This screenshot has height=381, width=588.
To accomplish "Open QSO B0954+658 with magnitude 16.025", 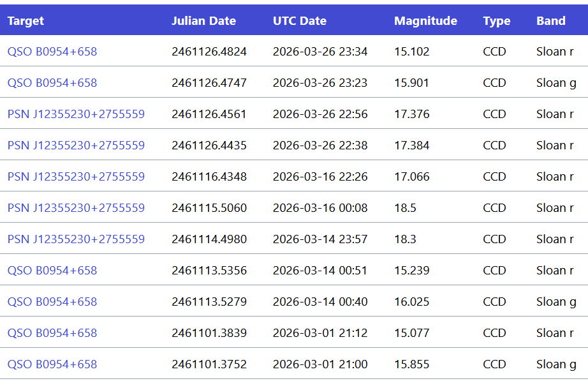I will [x=52, y=301].
